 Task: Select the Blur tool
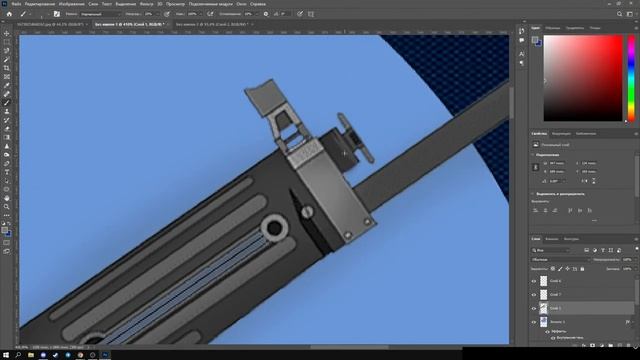pyautogui.click(x=7, y=146)
